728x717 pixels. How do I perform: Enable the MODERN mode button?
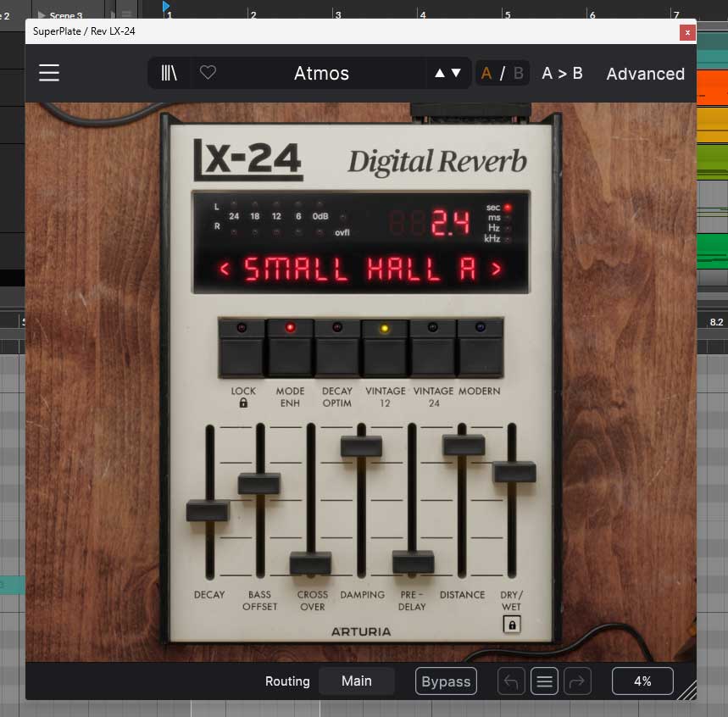[480, 347]
